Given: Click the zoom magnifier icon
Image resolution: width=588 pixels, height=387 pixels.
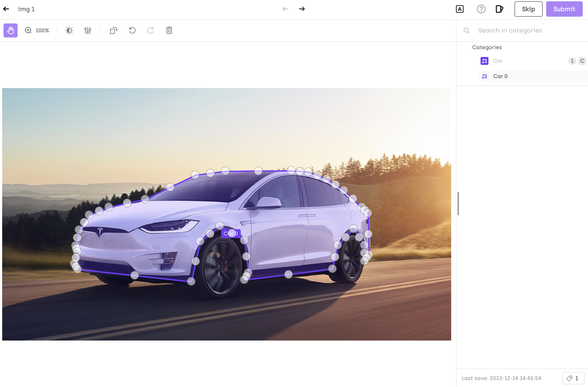Looking at the screenshot, I should (28, 30).
